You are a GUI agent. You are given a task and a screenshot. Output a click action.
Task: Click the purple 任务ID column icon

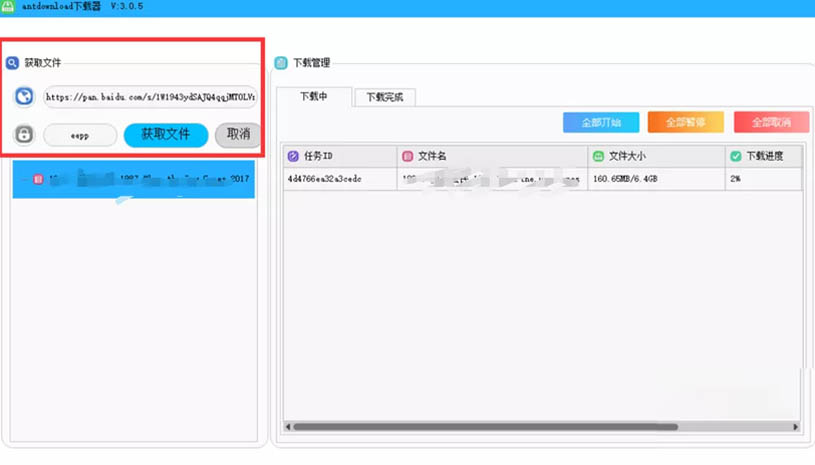[293, 157]
